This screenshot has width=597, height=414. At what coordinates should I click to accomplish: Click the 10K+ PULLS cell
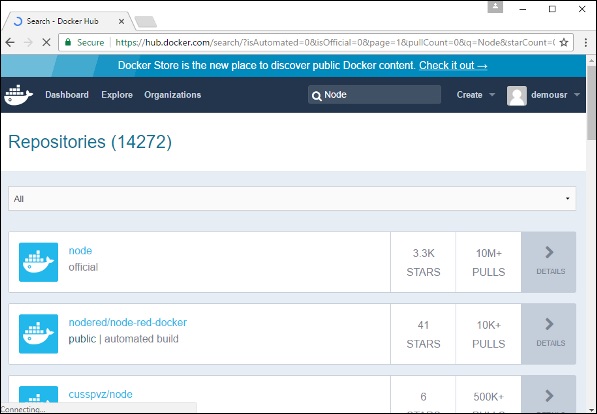tap(488, 334)
